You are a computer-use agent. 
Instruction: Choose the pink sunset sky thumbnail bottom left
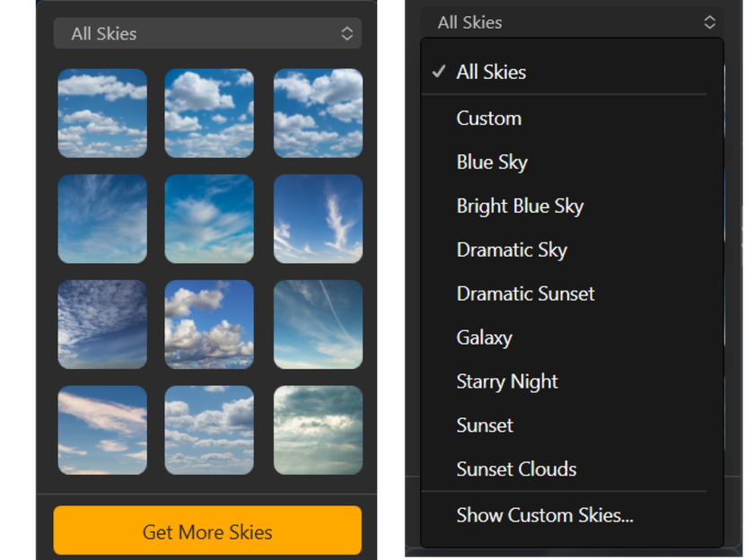[x=101, y=430]
